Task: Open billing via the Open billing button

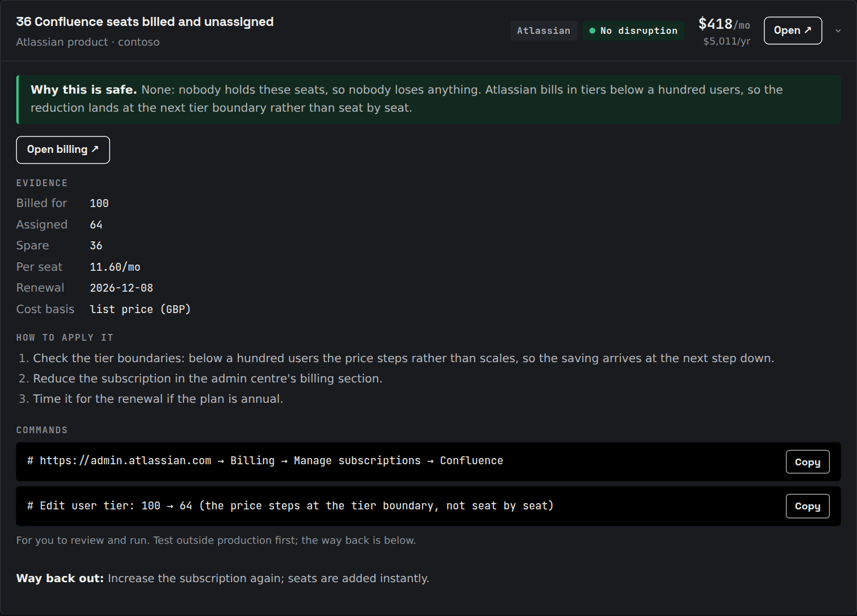Action: pos(63,150)
